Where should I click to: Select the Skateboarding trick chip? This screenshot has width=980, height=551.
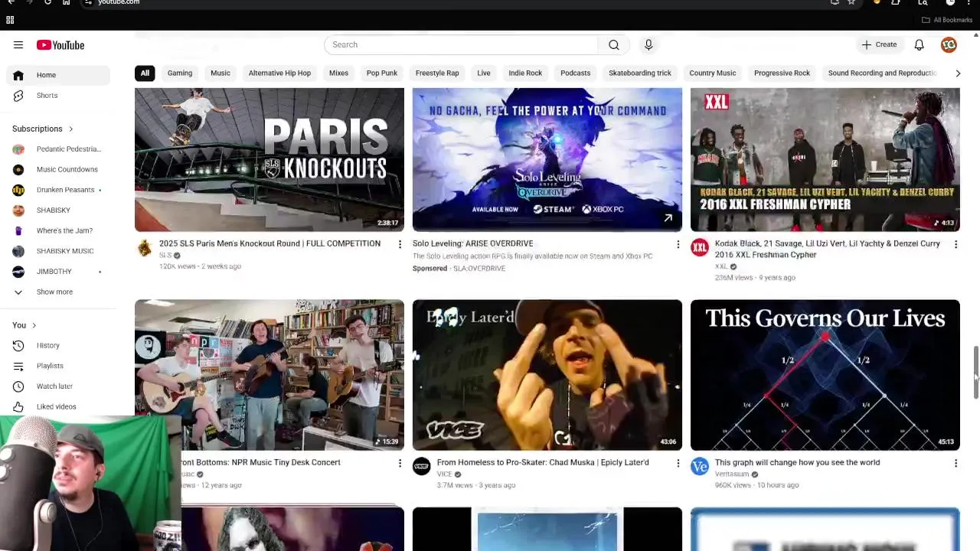click(x=640, y=73)
